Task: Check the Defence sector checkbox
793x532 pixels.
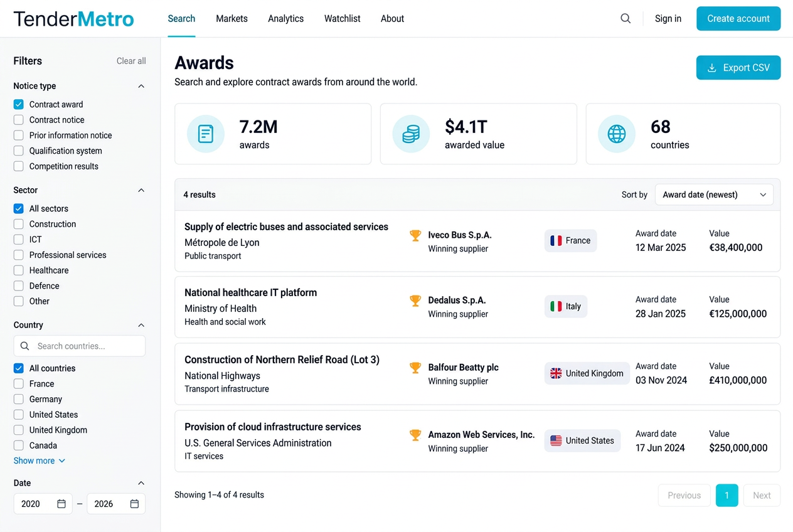Action: [x=19, y=286]
